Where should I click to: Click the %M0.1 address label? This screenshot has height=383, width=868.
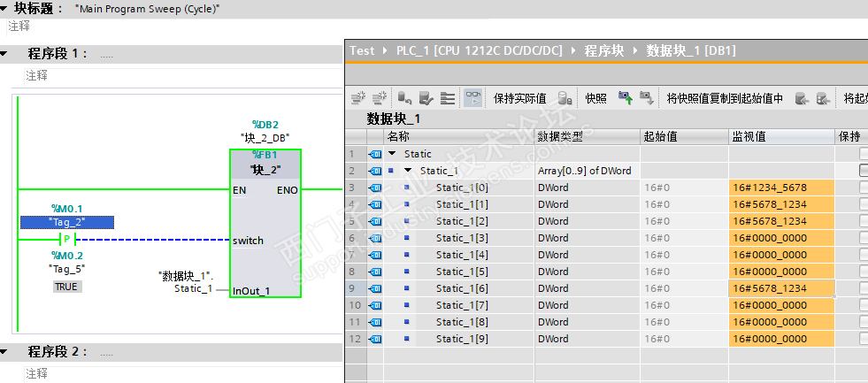[67, 209]
